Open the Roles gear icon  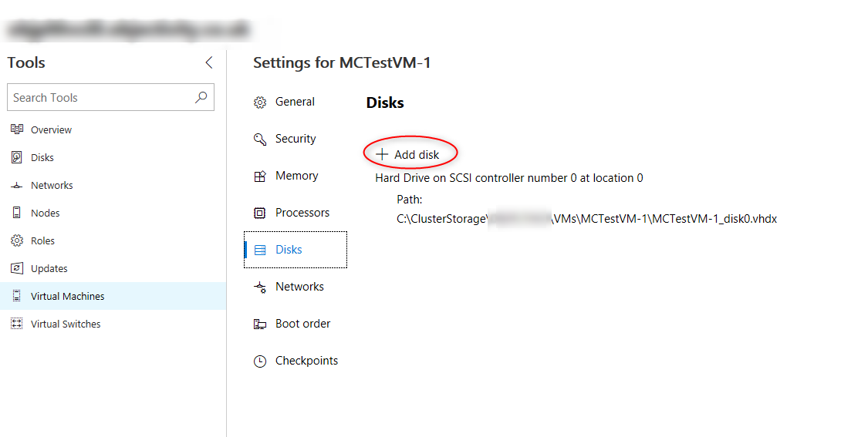point(17,240)
